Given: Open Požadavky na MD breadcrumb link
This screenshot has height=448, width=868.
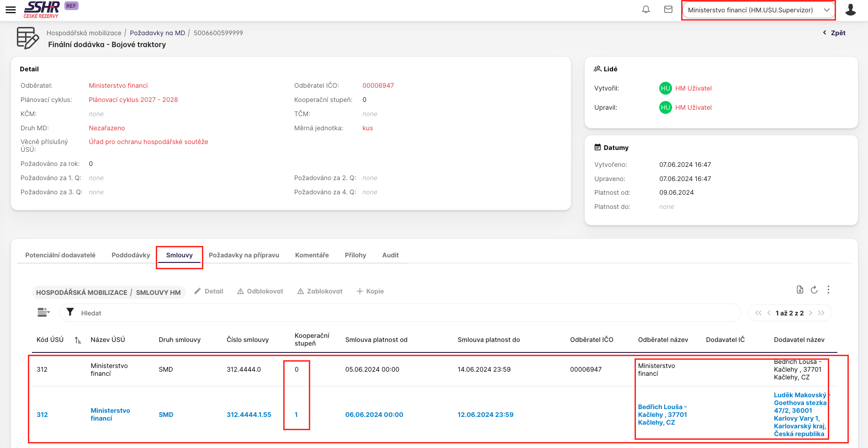Looking at the screenshot, I should (x=157, y=33).
